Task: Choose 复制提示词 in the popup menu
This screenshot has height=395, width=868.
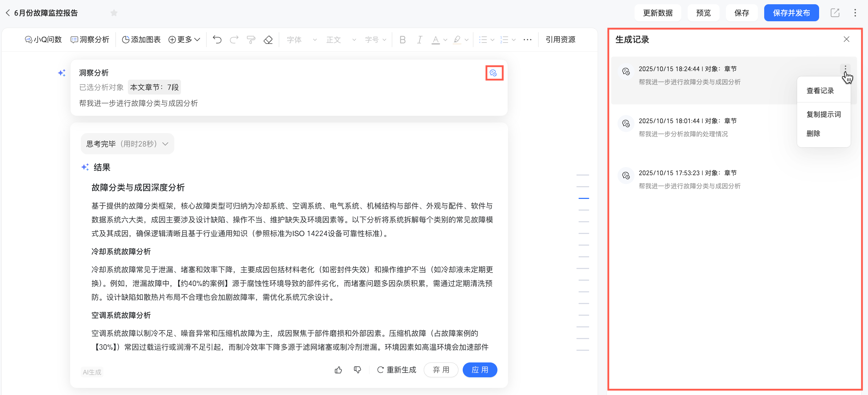Action: pyautogui.click(x=823, y=114)
